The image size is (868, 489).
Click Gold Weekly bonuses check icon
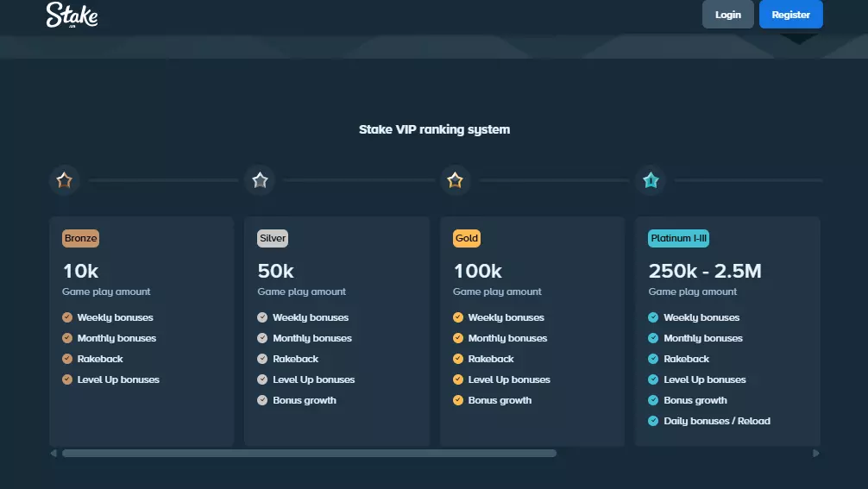(458, 317)
